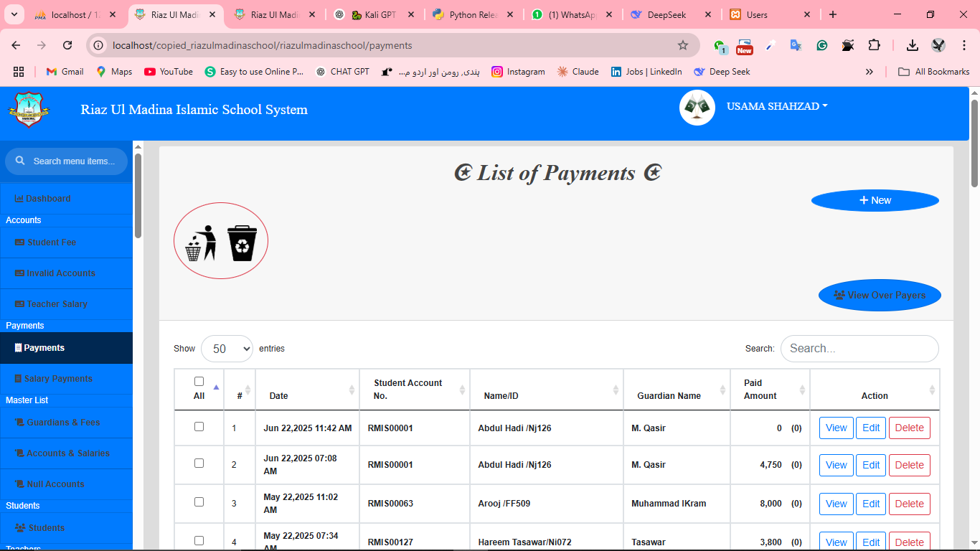Tick checkbox for row 1
980x551 pixels.
199,427
